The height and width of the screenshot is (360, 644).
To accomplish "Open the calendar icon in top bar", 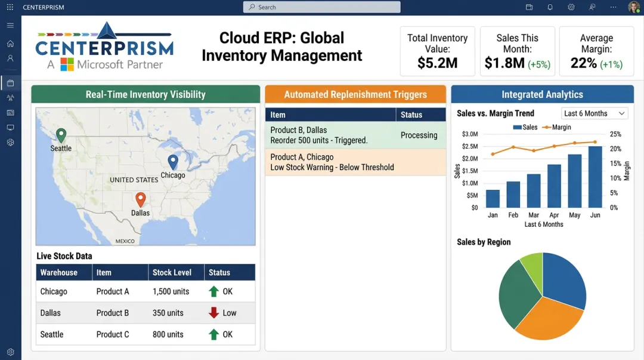I will click(x=529, y=7).
